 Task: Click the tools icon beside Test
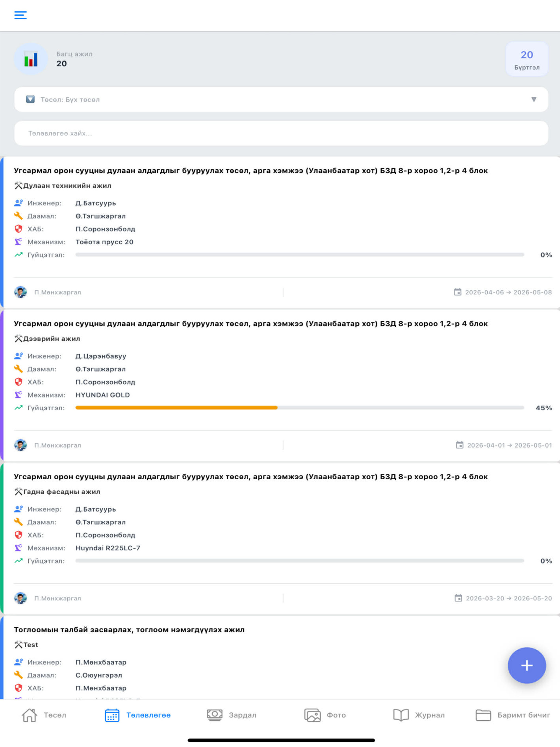click(18, 644)
